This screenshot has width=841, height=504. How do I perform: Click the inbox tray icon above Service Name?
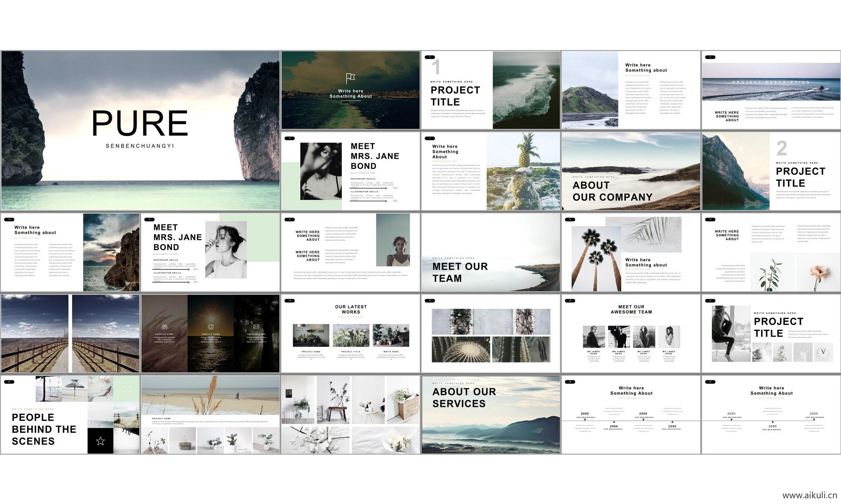164,327
